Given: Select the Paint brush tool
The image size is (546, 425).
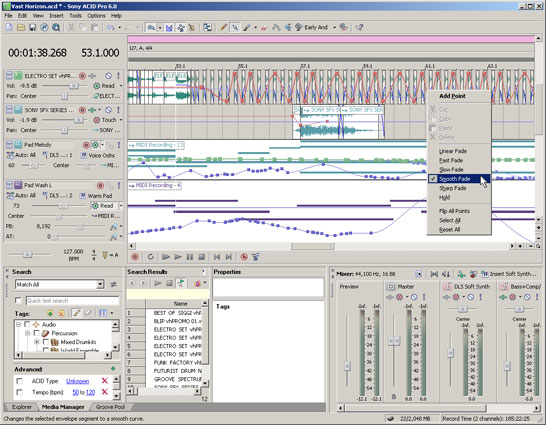Looking at the screenshot, I should [x=247, y=27].
